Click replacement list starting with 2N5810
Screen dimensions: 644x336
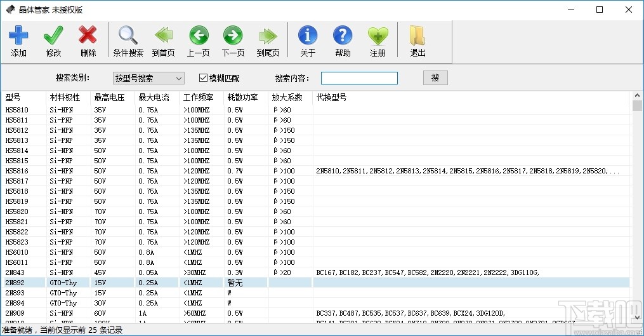coord(468,171)
